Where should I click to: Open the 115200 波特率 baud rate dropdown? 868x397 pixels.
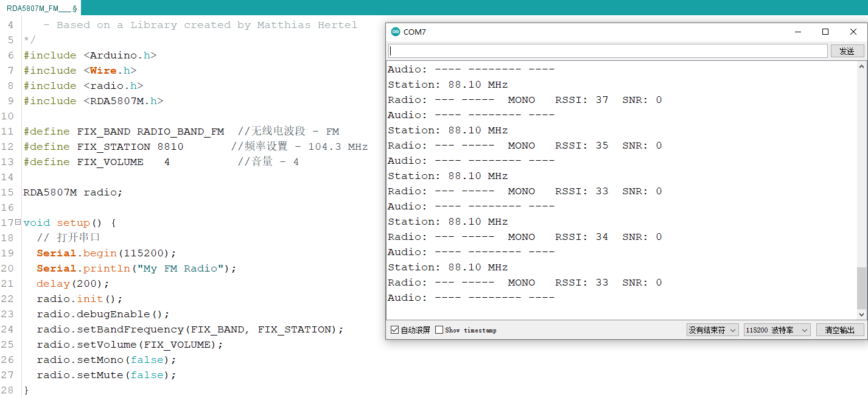[777, 329]
